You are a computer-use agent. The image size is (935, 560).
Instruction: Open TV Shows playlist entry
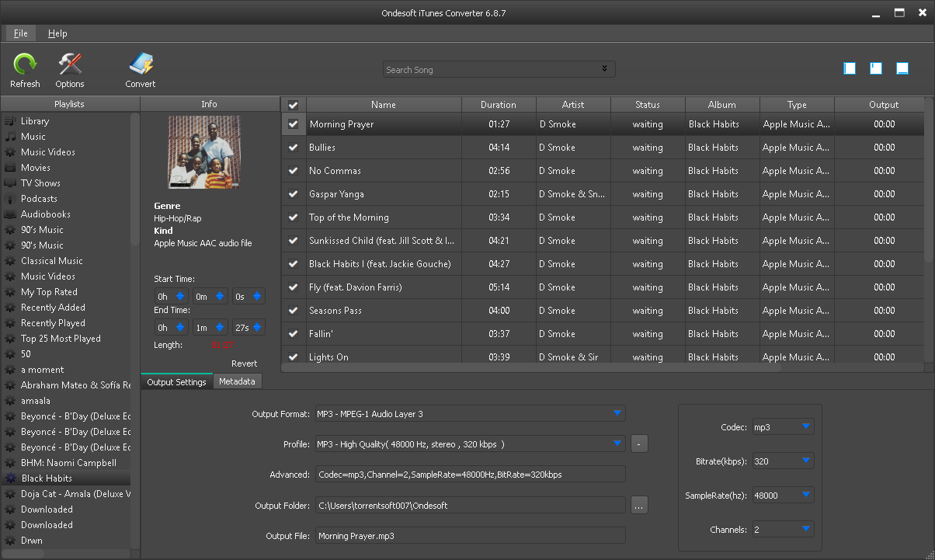tap(40, 183)
